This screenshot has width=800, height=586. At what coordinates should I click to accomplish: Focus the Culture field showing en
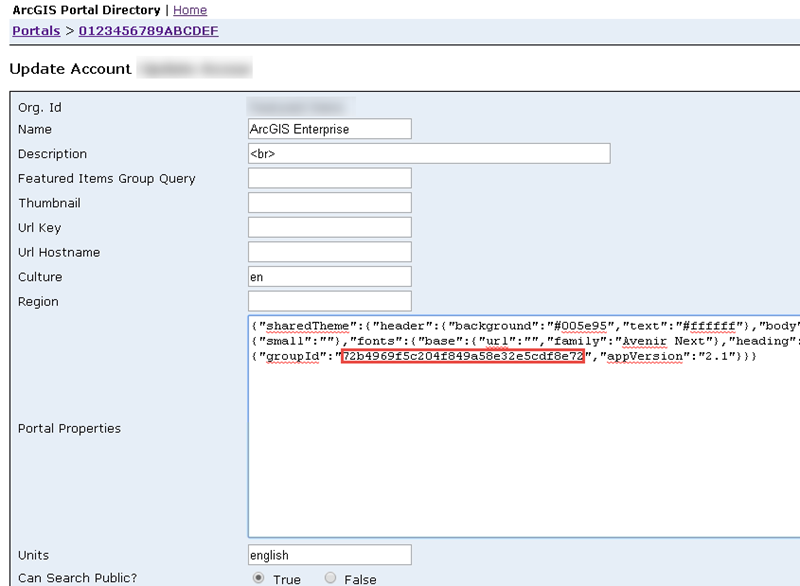(330, 277)
